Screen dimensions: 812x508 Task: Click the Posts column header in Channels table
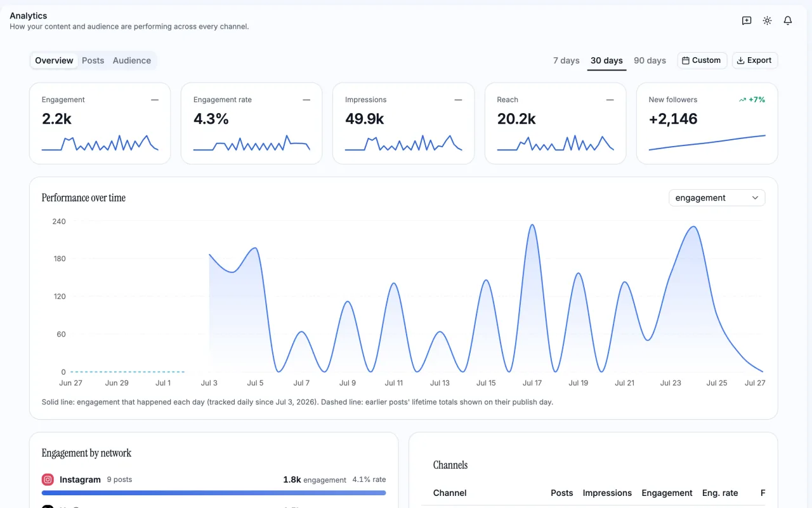pyautogui.click(x=561, y=493)
